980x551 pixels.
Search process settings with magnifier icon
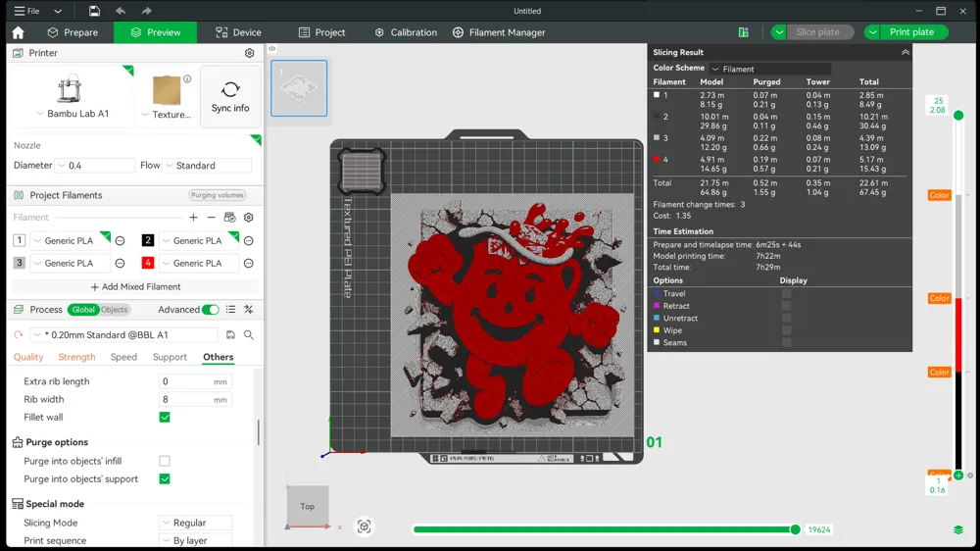click(249, 334)
